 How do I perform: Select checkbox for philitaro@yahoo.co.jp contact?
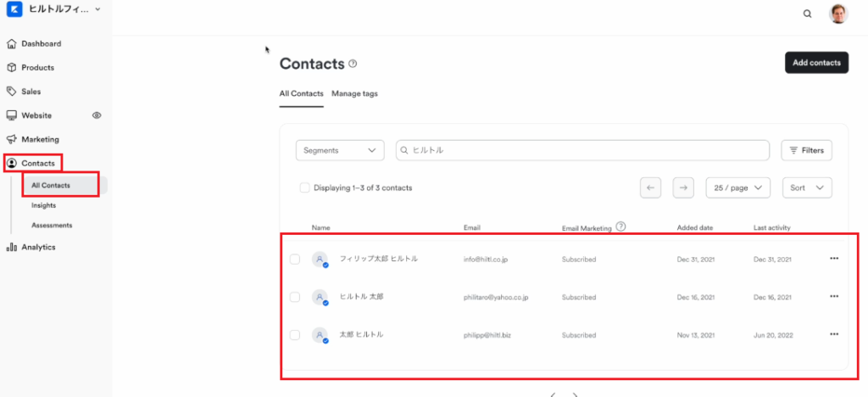pyautogui.click(x=295, y=298)
